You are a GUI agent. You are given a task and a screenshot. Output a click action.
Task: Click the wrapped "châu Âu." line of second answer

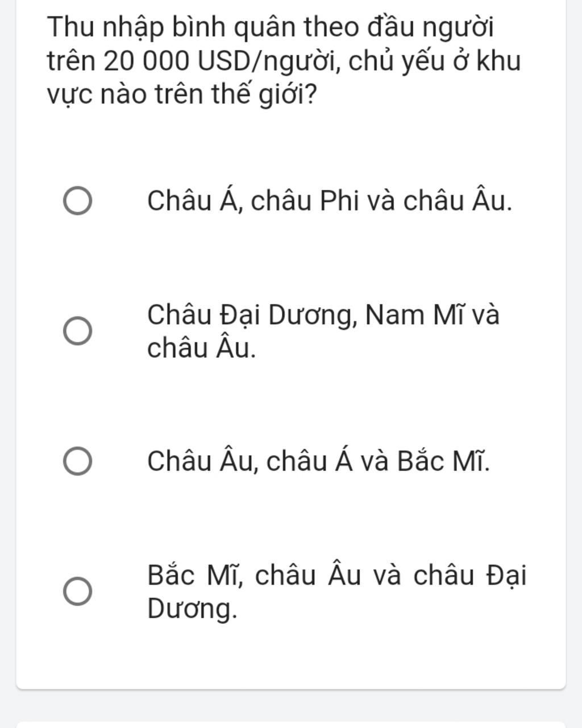[201, 348]
